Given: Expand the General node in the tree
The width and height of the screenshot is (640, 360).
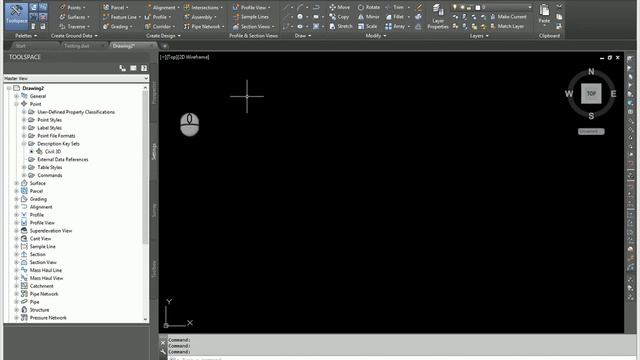Looking at the screenshot, I should pos(16,96).
